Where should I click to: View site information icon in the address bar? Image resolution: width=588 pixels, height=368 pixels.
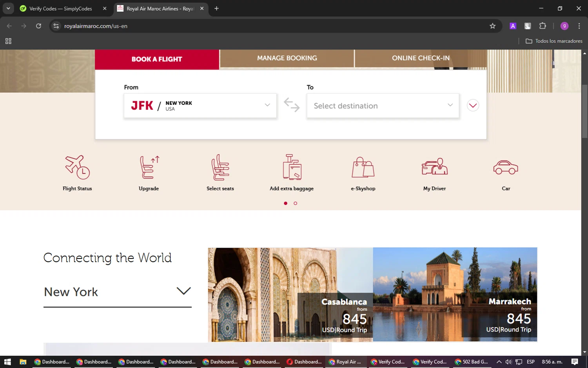[56, 26]
